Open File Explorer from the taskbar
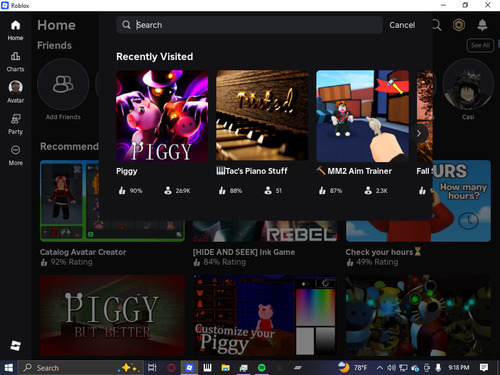The width and height of the screenshot is (500, 375). tap(226, 368)
